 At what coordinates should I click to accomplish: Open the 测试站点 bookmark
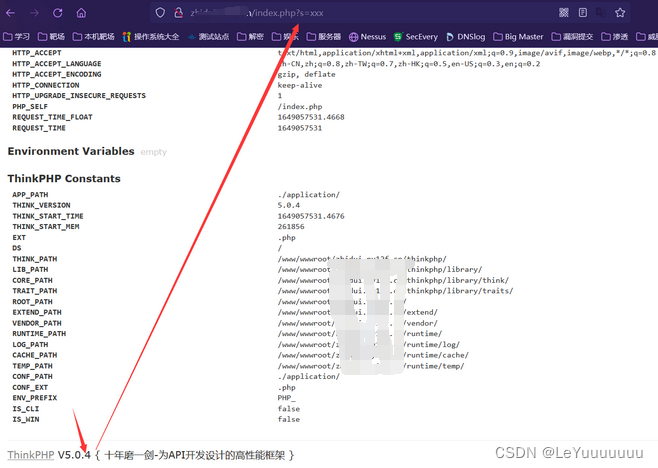209,37
